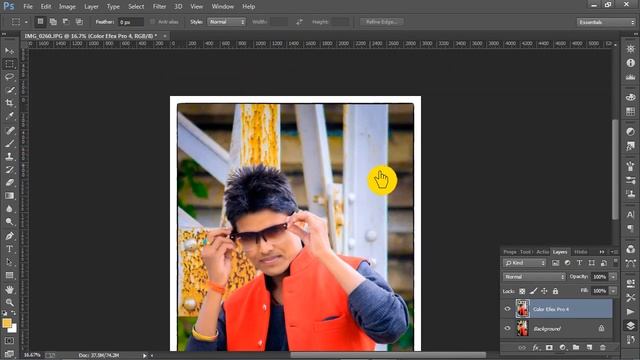Toggle Quick Mask mode
This screenshot has height=360, width=640.
(x=9, y=341)
